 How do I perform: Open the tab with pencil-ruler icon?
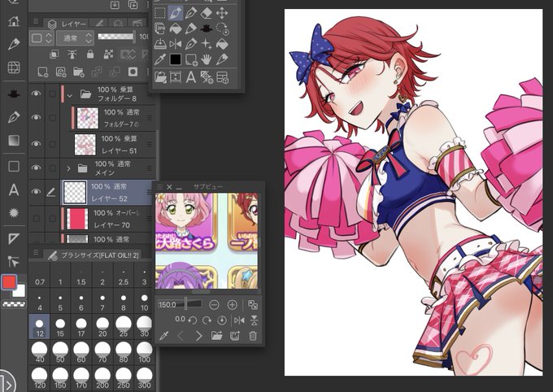pyautogui.click(x=99, y=24)
